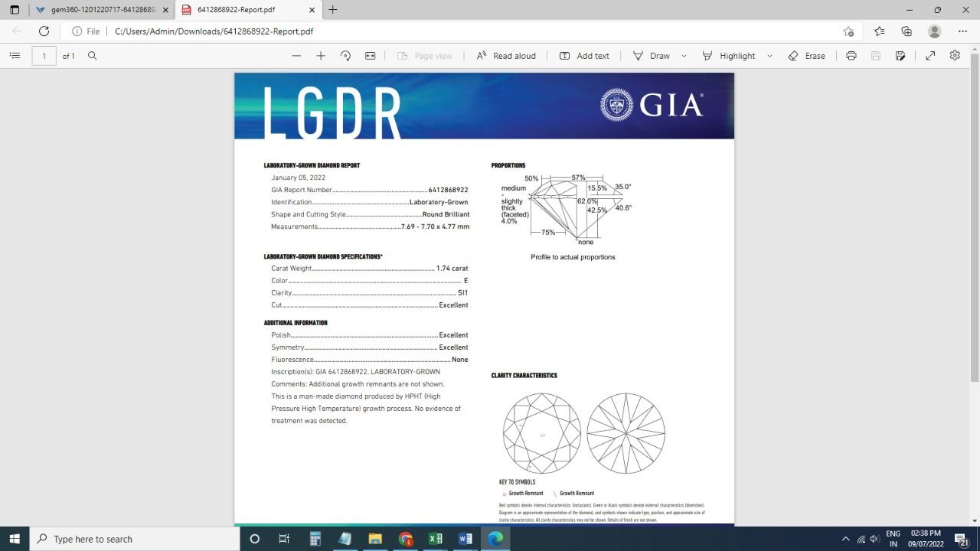Close the 6412868922-Report.pdf tab

tap(312, 10)
